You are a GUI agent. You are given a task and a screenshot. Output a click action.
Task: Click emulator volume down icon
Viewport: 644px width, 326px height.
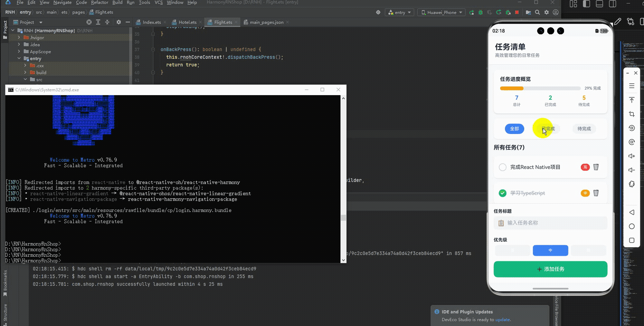tap(632, 170)
